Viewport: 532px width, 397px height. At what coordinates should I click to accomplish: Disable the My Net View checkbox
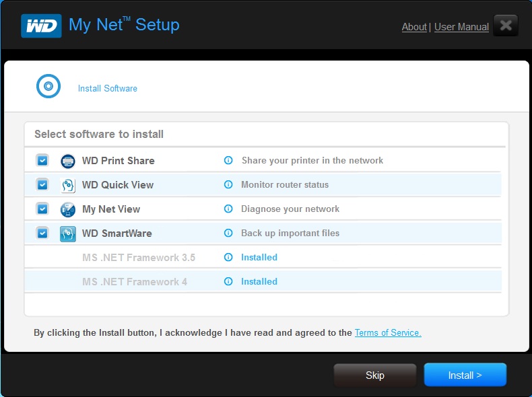click(42, 209)
